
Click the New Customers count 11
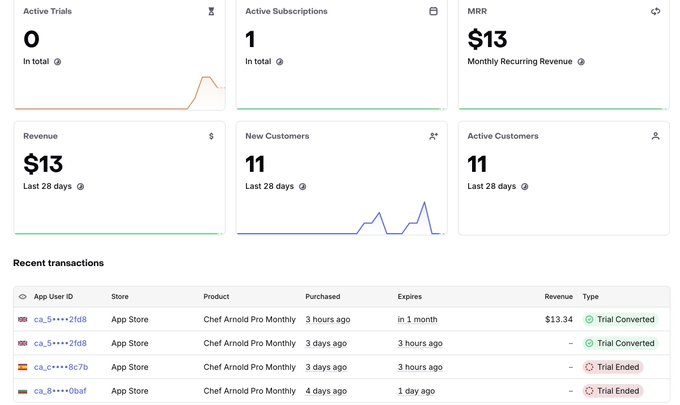(x=255, y=164)
